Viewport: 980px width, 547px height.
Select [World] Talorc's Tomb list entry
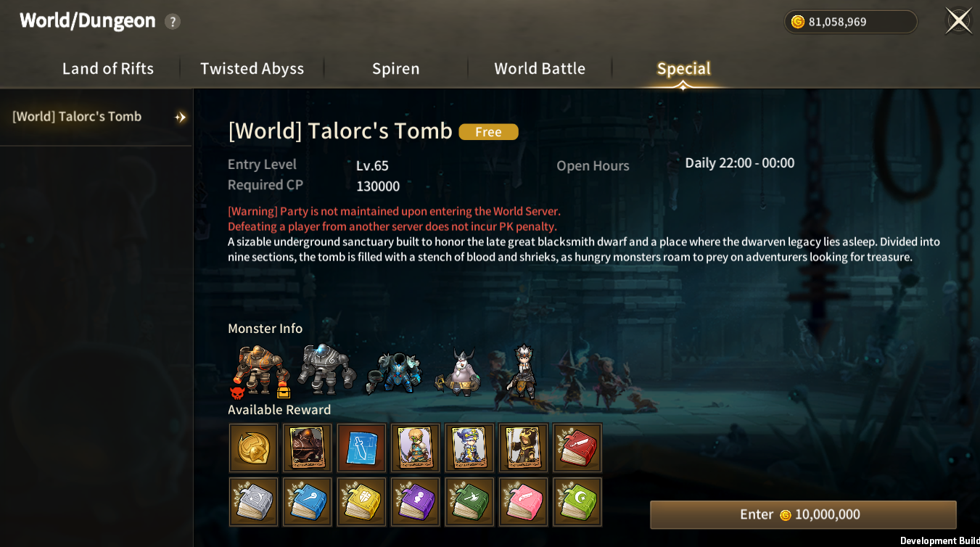tap(96, 117)
